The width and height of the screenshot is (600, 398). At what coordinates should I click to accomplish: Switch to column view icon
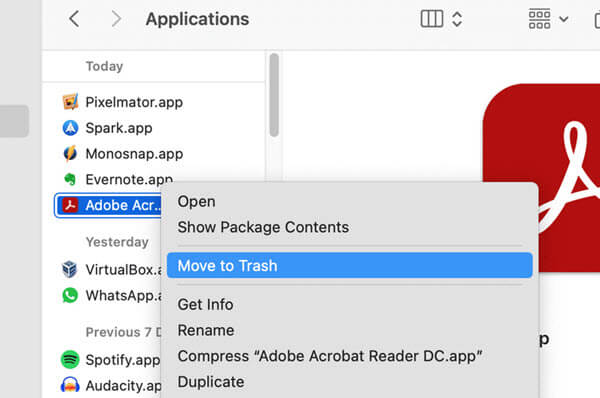tap(432, 19)
